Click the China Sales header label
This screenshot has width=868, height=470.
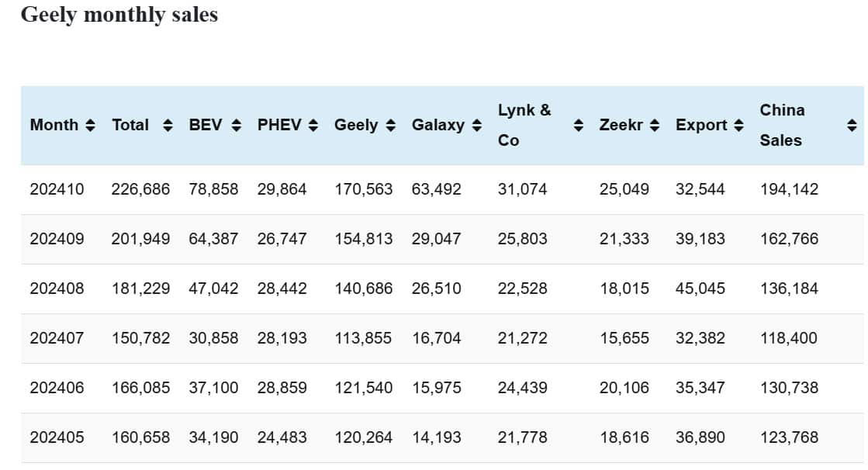[782, 125]
